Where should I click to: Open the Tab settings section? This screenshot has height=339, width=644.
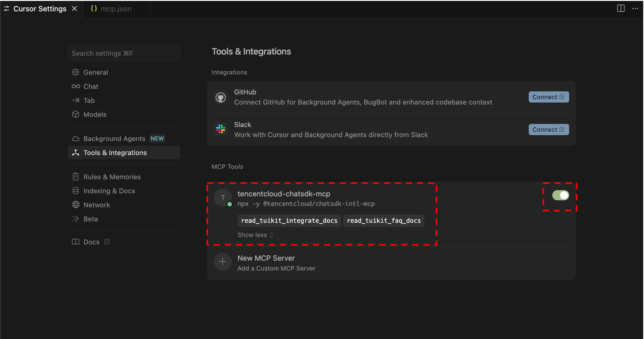coord(124,100)
